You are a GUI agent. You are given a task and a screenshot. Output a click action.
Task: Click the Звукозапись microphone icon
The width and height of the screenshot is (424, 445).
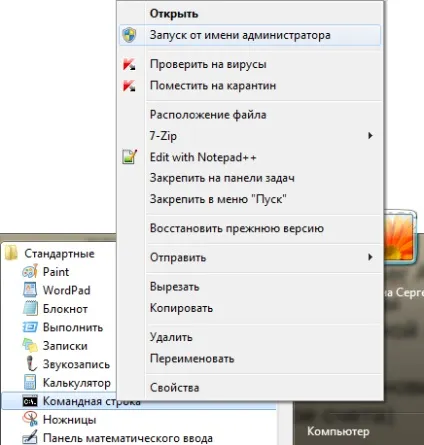pos(31,364)
